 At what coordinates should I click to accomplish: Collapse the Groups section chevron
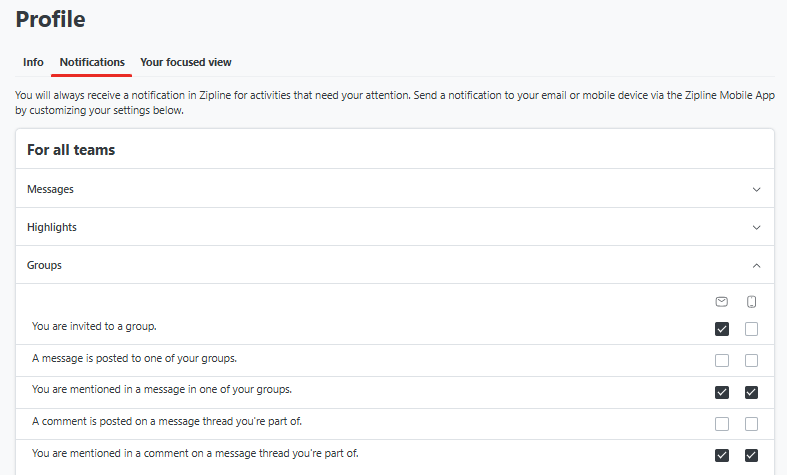click(x=756, y=266)
